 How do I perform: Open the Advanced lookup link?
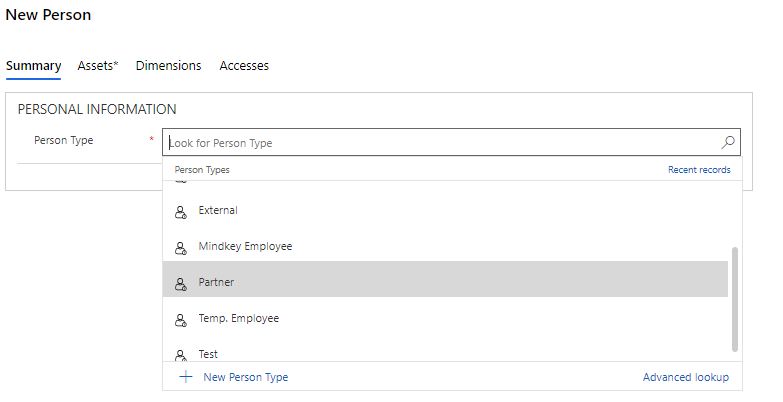pyautogui.click(x=685, y=377)
